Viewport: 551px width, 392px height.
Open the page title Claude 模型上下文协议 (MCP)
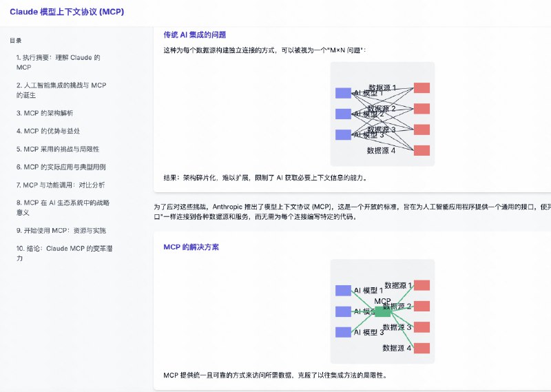click(67, 12)
